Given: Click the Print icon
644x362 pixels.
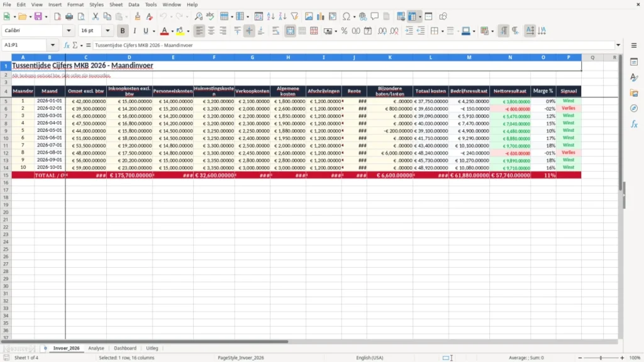Looking at the screenshot, I should 69,16.
